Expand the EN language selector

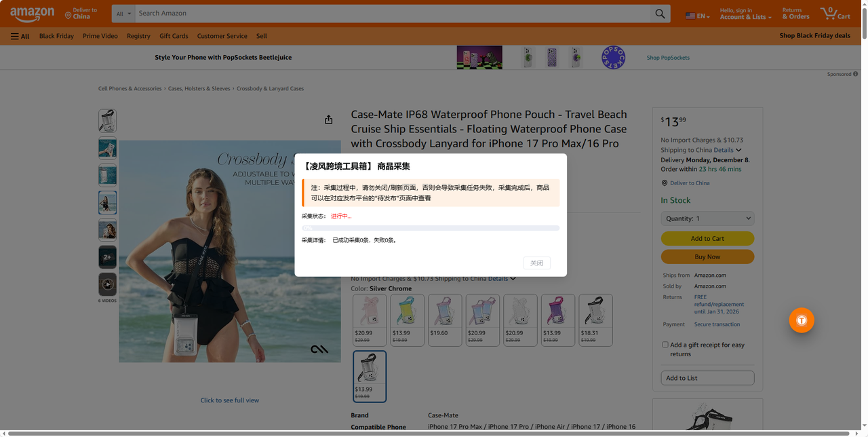[x=698, y=16]
